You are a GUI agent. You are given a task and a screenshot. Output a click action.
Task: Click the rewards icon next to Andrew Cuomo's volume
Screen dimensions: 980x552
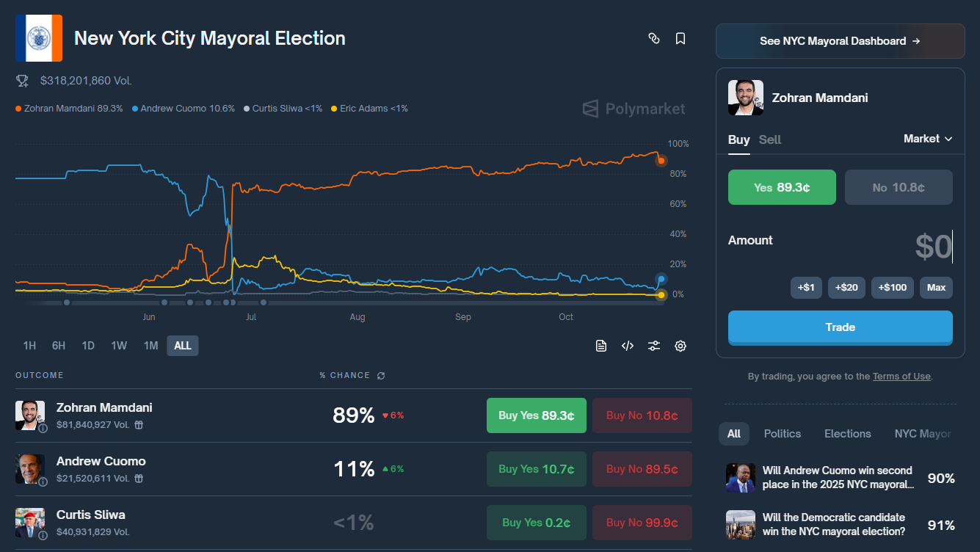(138, 478)
